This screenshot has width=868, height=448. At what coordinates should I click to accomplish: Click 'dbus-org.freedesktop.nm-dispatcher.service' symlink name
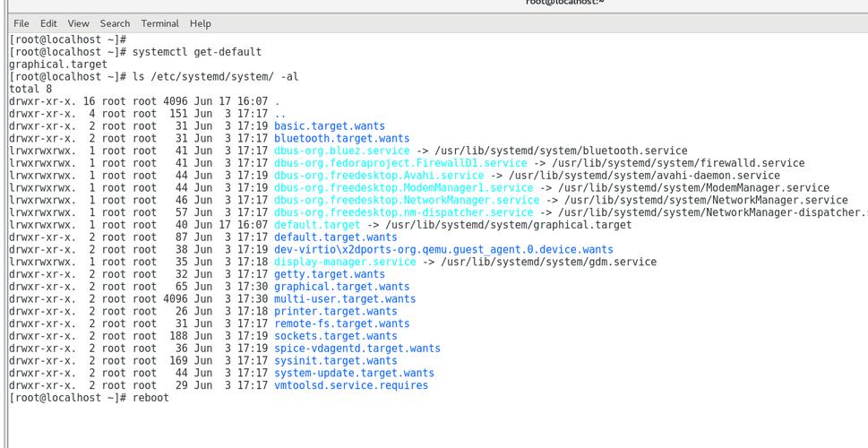coord(404,212)
